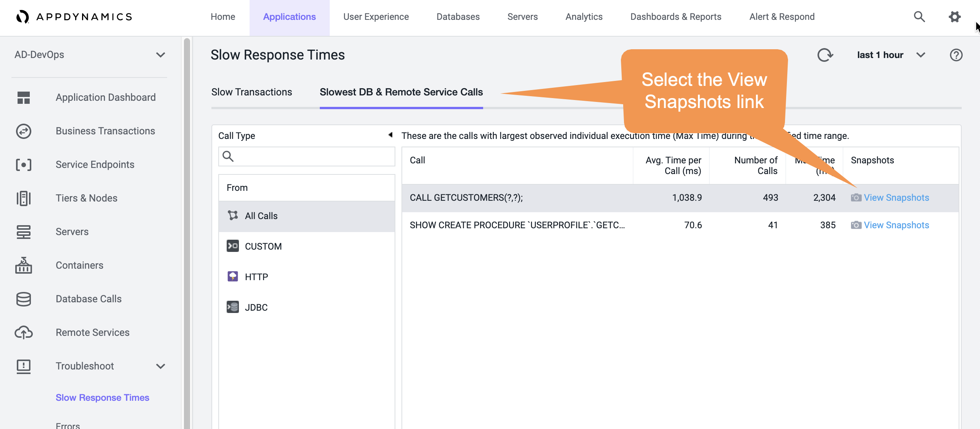This screenshot has height=429, width=980.
Task: Click the JDBC call type icon
Action: pos(233,307)
